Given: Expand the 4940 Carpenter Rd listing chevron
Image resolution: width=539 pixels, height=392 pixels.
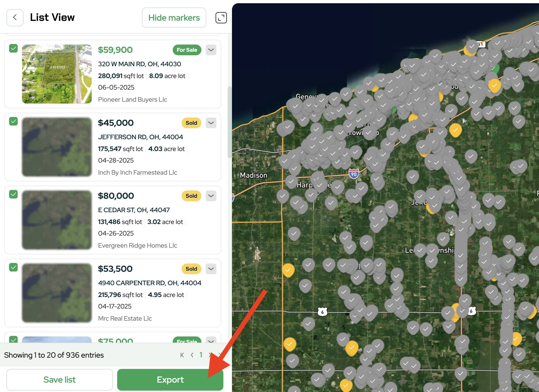Looking at the screenshot, I should click(211, 269).
